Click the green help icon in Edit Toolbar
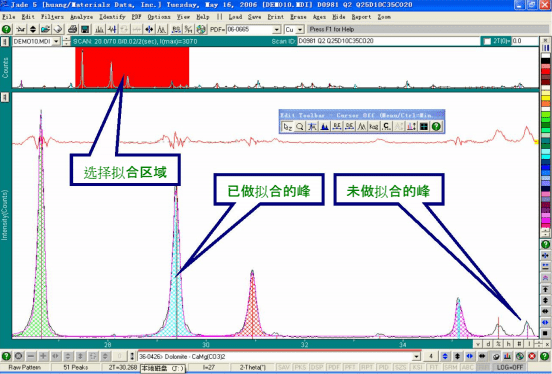This screenshot has height=374, width=552. (436, 126)
